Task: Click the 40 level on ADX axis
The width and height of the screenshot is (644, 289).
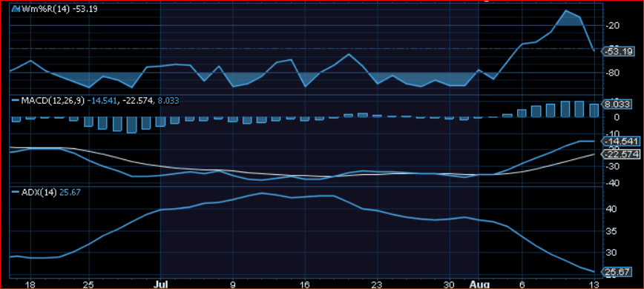Action: [610, 209]
